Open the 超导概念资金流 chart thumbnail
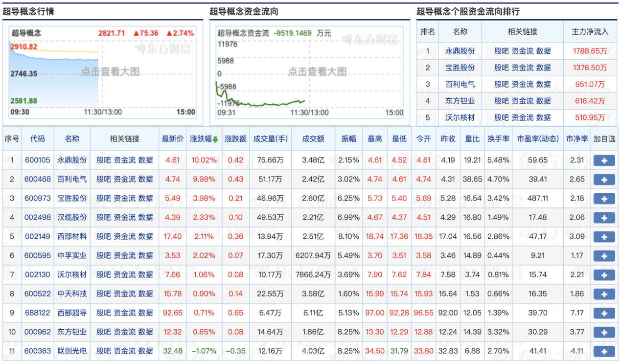Image resolution: width=621 pixels, height=364 pixels. 310,72
